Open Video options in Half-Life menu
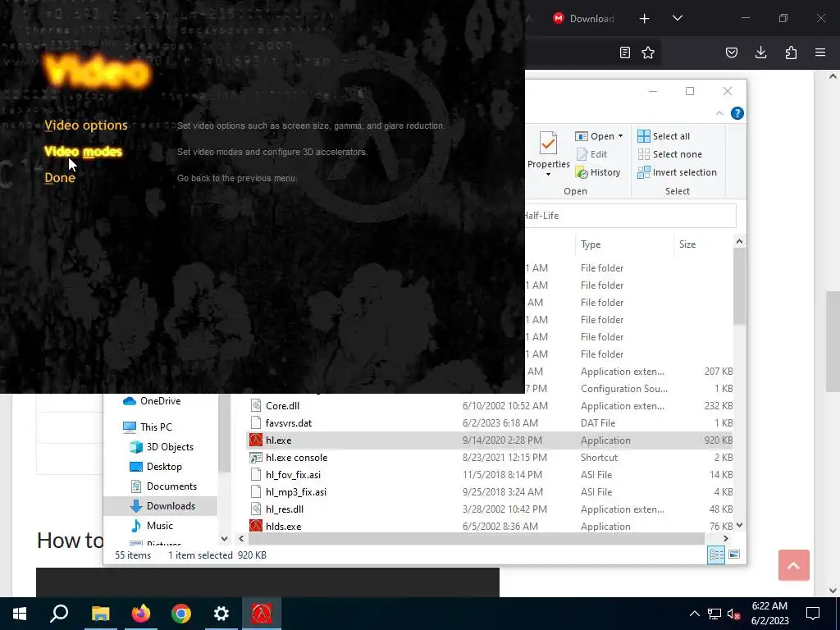The image size is (840, 630). click(x=85, y=126)
